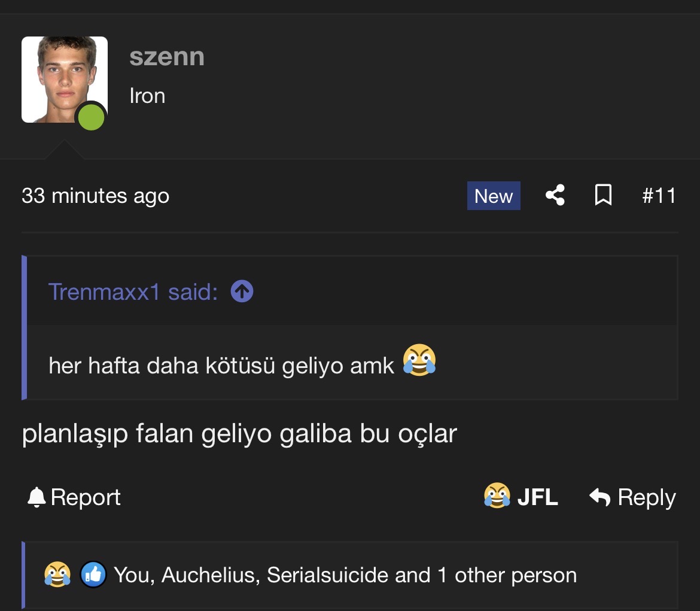The image size is (700, 611).
Task: Click the green online status dot
Action: pos(91,117)
